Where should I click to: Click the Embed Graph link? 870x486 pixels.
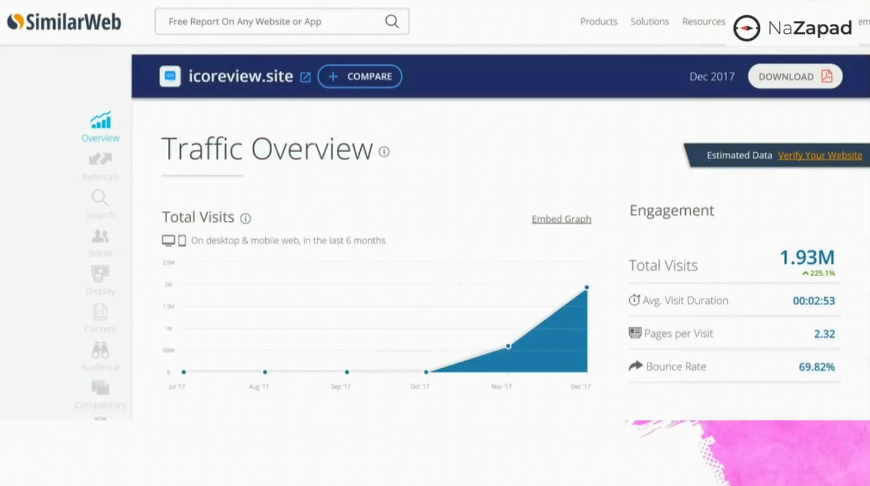point(562,219)
